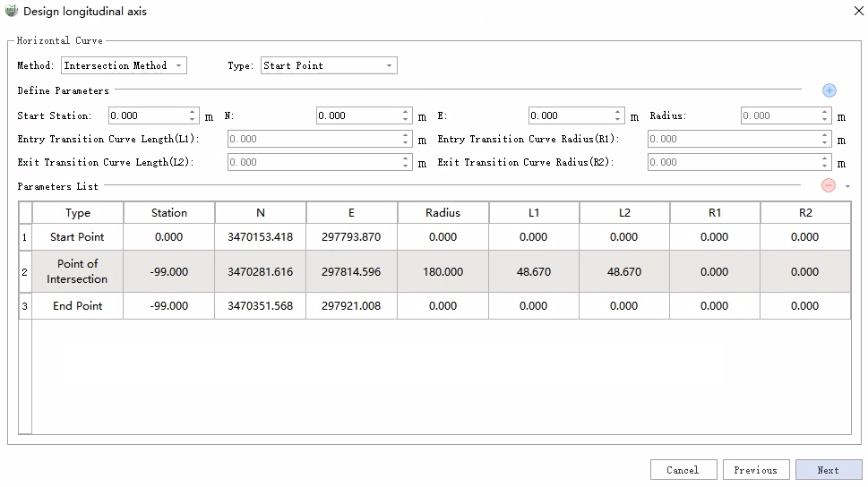Adjust the N value stepper arrows
This screenshot has height=487, width=868.
point(406,115)
